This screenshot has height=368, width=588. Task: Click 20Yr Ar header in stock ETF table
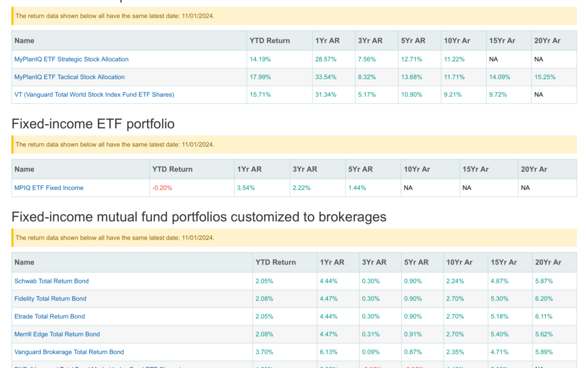tap(547, 40)
